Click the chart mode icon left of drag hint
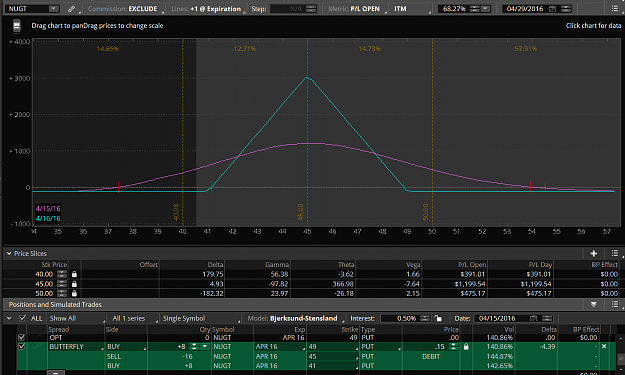 pyautogui.click(x=17, y=26)
